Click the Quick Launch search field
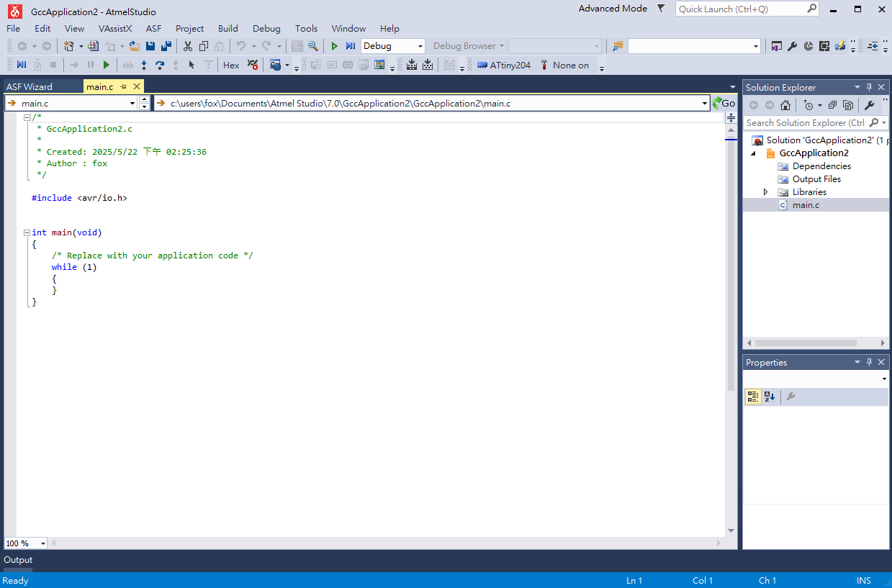This screenshot has height=588, width=892. point(747,9)
